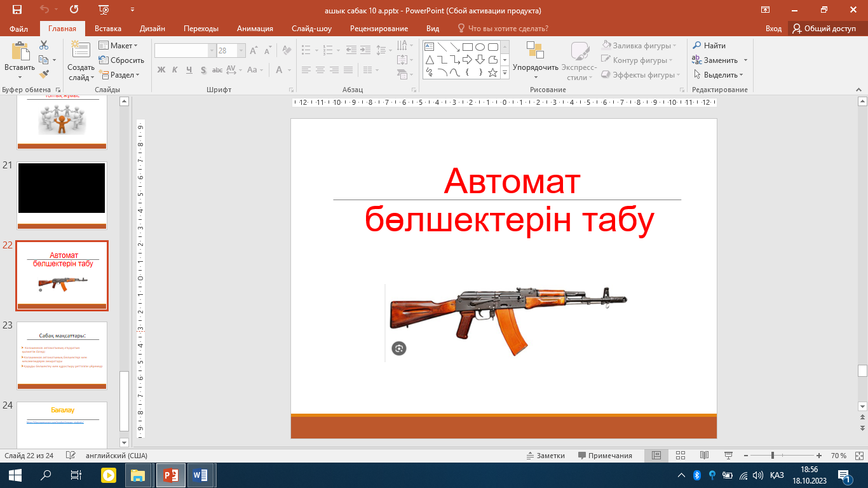
Task: Center the text alignment
Action: pyautogui.click(x=320, y=70)
